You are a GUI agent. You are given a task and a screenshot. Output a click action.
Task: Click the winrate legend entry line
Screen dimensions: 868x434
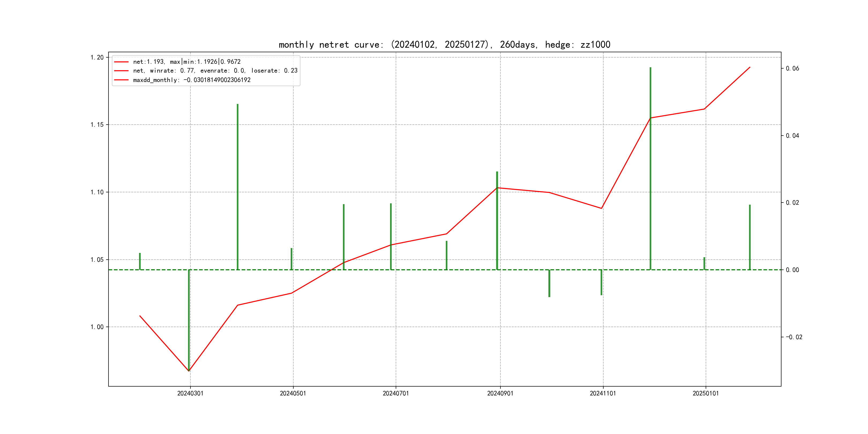(x=215, y=71)
